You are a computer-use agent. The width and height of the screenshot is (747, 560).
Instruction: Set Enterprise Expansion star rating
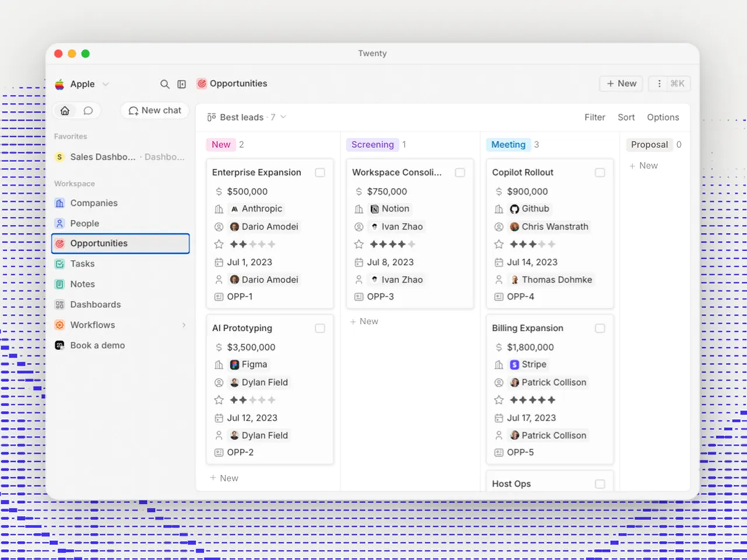point(252,244)
